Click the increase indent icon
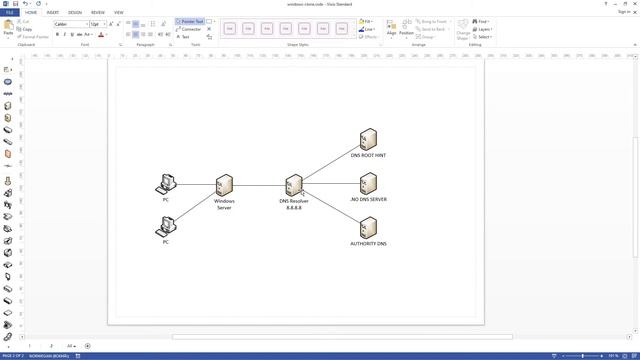 tap(168, 35)
